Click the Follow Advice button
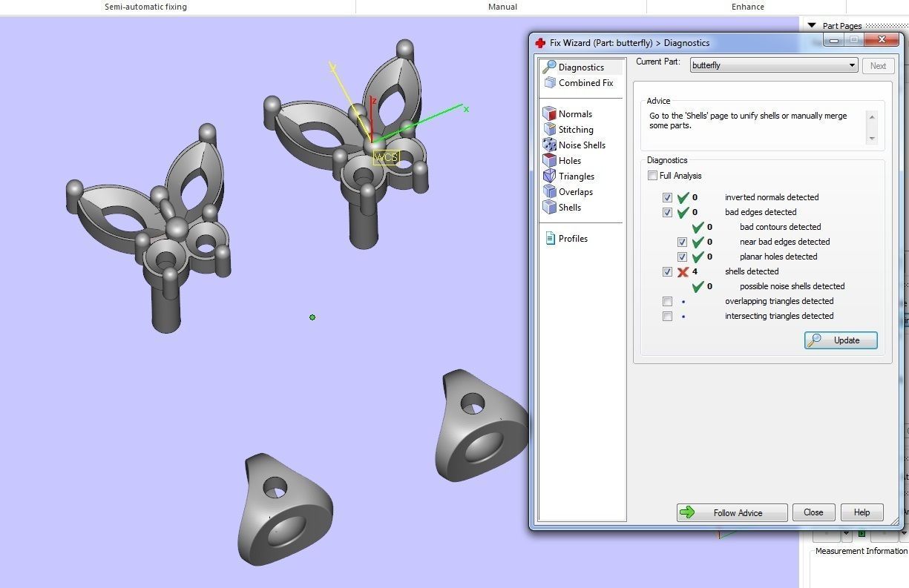The height and width of the screenshot is (588, 909). tap(732, 512)
